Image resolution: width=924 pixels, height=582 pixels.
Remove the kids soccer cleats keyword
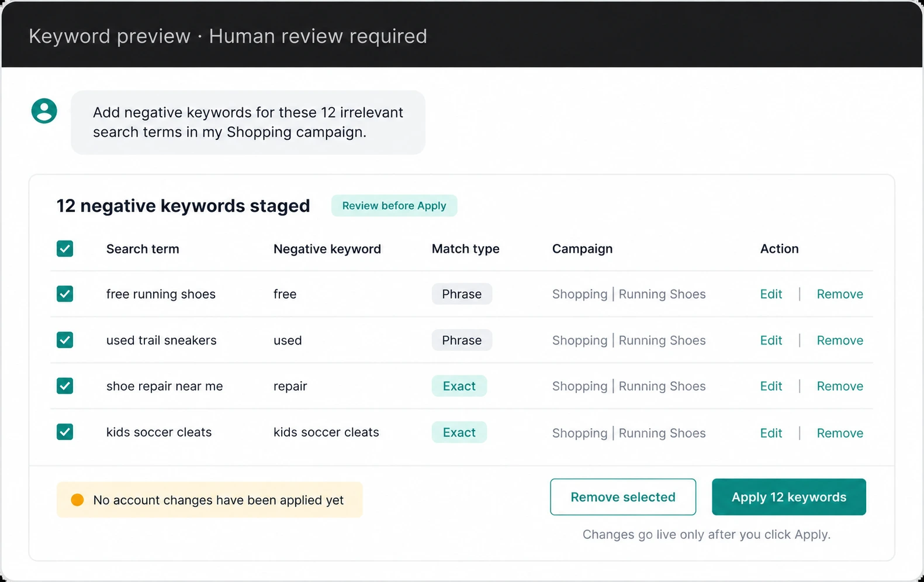click(840, 433)
